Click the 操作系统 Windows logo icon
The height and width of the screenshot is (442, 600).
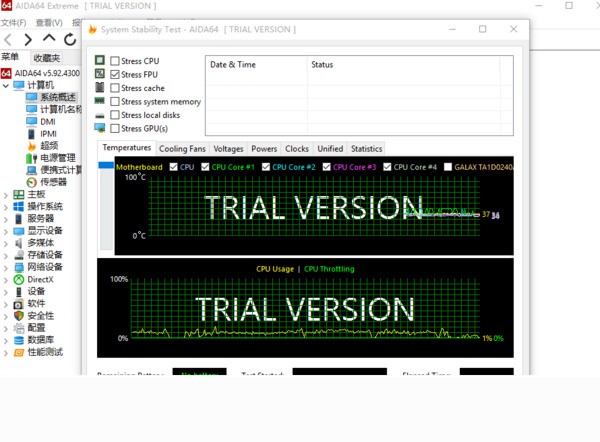tap(18, 207)
